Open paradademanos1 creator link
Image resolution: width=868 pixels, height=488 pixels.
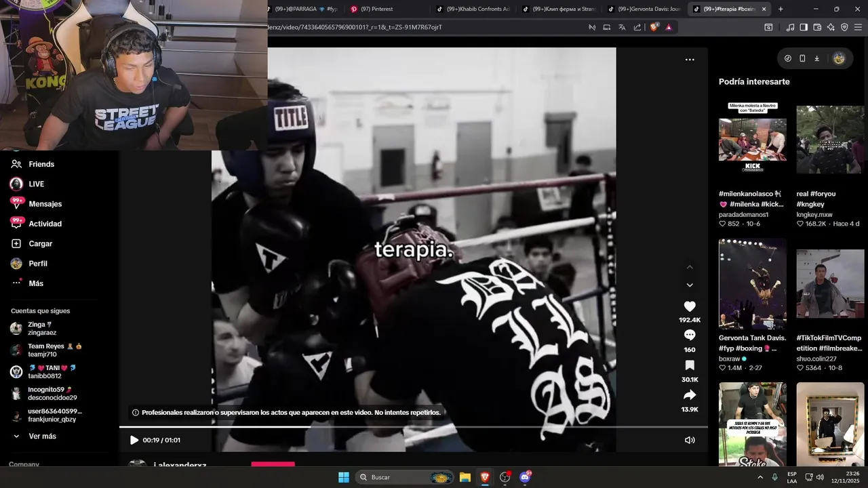click(743, 215)
